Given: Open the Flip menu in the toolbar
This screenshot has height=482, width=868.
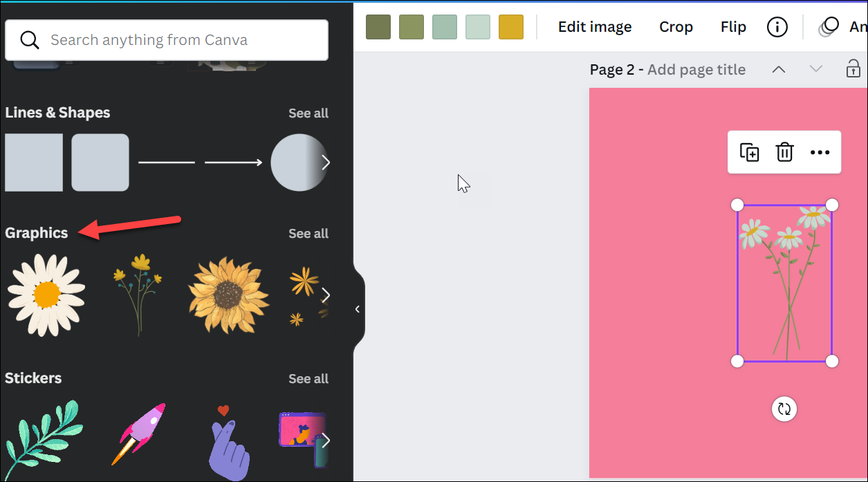Looking at the screenshot, I should (733, 27).
